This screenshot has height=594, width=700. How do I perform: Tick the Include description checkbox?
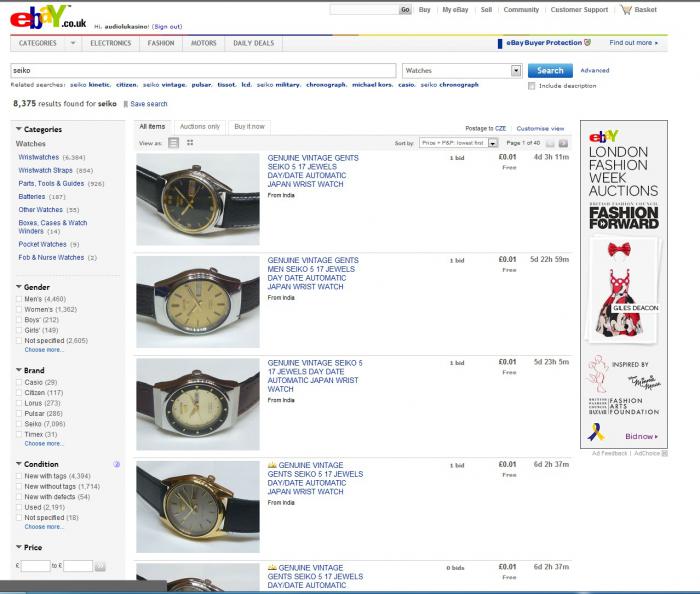531,86
